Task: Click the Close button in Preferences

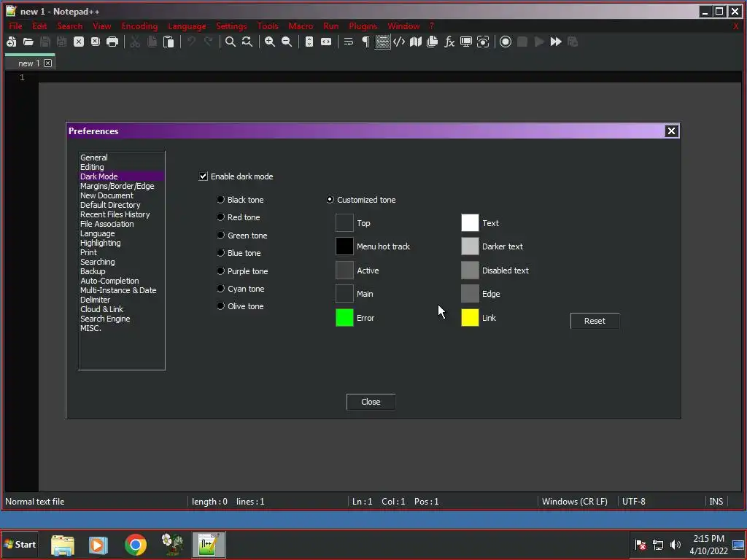Action: point(371,402)
